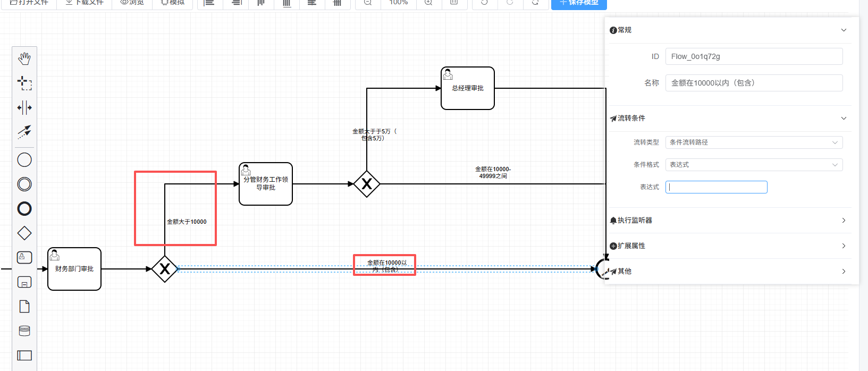This screenshot has height=371, width=868.
Task: Select the lasso selection tool
Action: (24, 83)
